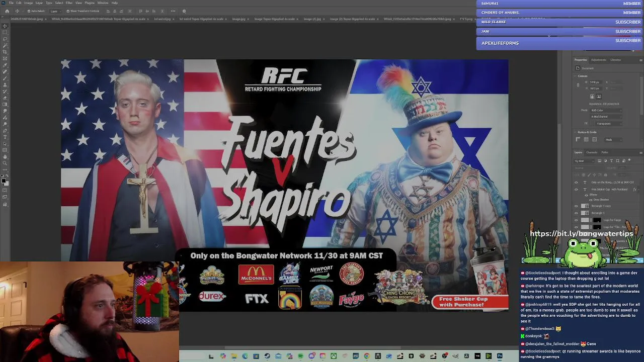The image size is (644, 362).
Task: Toggle layer filtering on/off switch
Action: click(x=629, y=160)
